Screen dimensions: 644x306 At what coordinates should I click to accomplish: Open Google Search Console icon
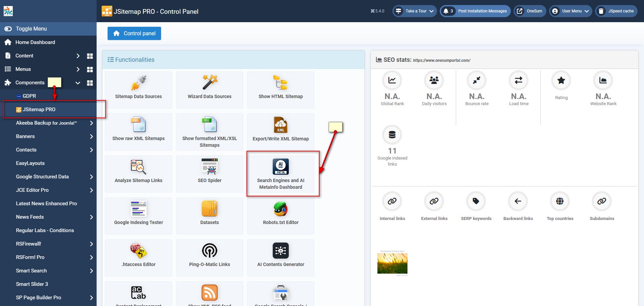(x=281, y=293)
